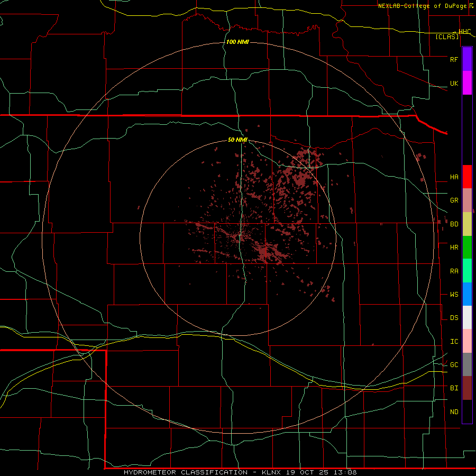Click the RF legend label
This screenshot has width=476, height=476.
[x=454, y=59]
